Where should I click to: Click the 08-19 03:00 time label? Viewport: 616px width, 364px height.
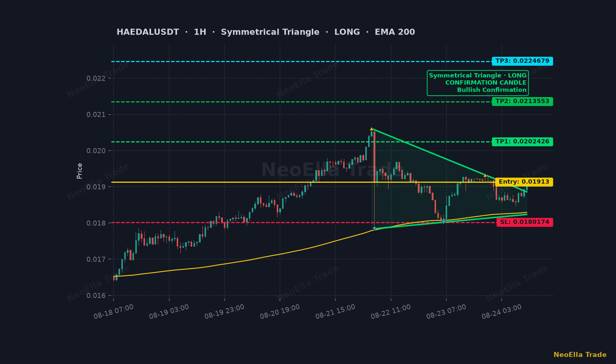pyautogui.click(x=169, y=312)
